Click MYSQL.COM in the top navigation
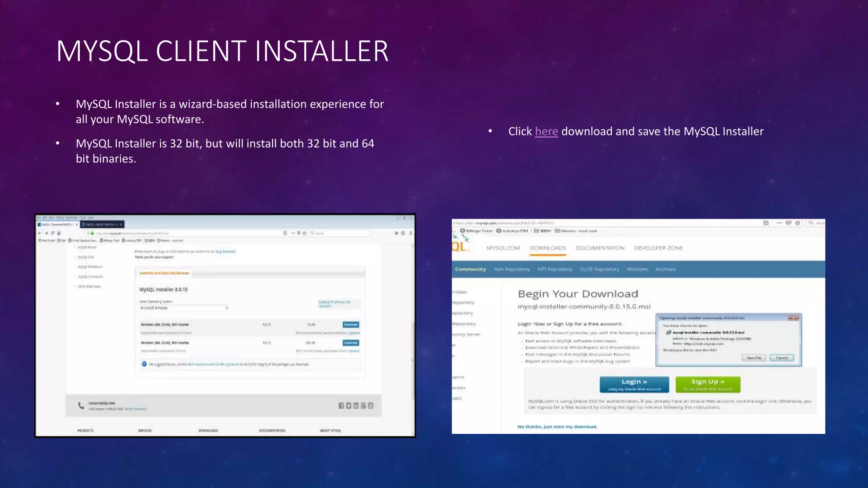 pos(503,248)
